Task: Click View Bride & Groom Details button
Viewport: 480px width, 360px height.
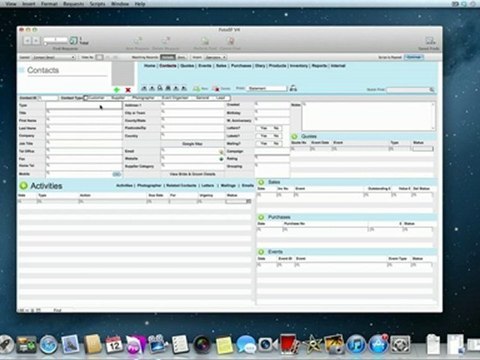Action: (x=192, y=174)
